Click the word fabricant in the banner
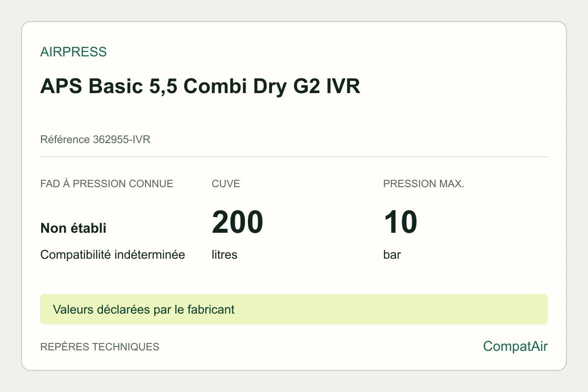 click(211, 309)
